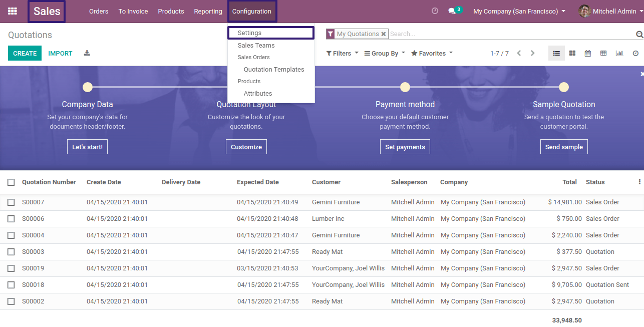Click the Set payments button

pos(405,147)
